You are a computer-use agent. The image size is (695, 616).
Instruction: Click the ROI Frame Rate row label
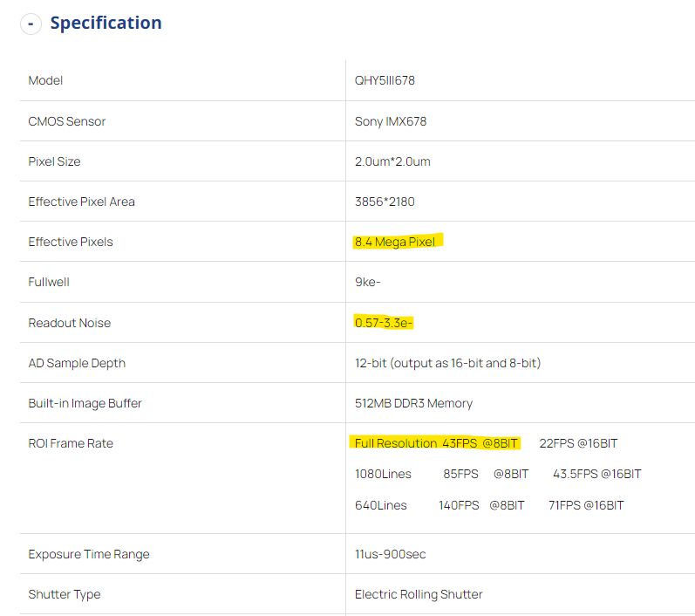71,443
